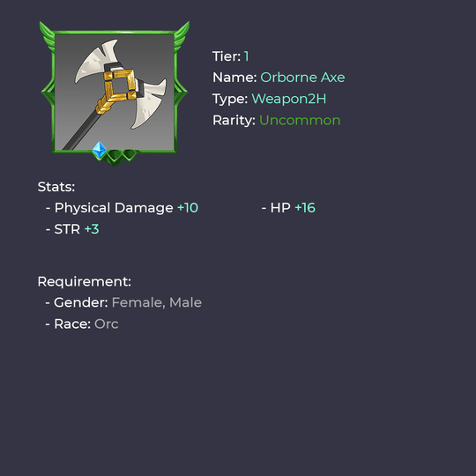Click the Uncommon rarity label
The height and width of the screenshot is (476, 476).
300,120
